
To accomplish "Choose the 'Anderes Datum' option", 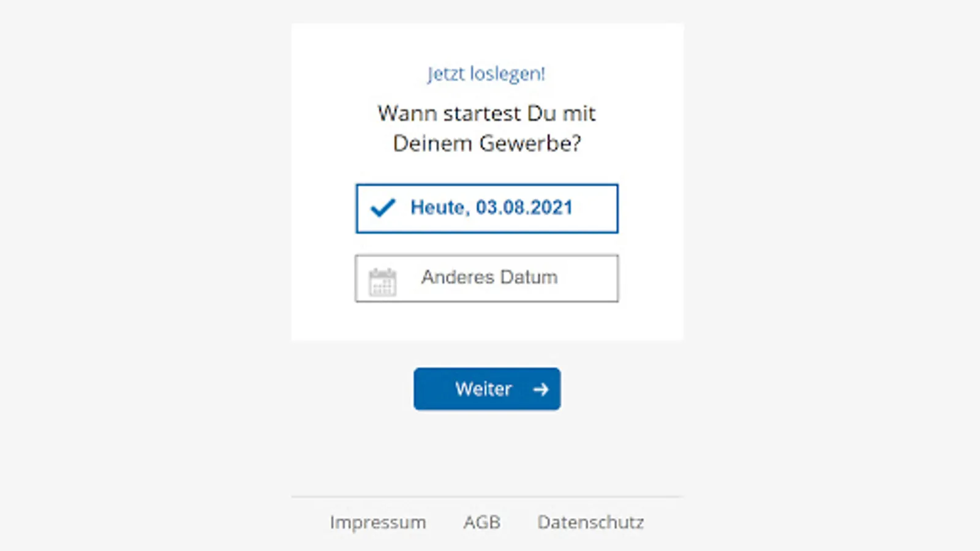I will [487, 279].
